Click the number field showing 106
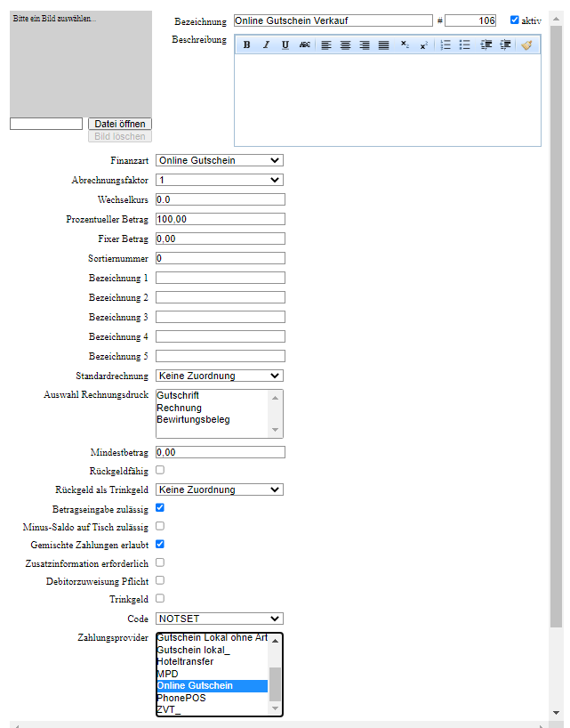570x728 pixels. pyautogui.click(x=470, y=20)
